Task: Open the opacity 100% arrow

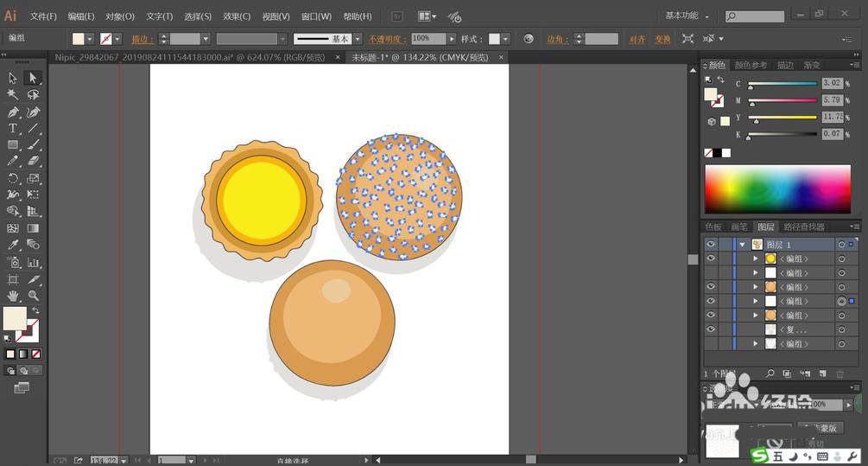Action: point(452,39)
